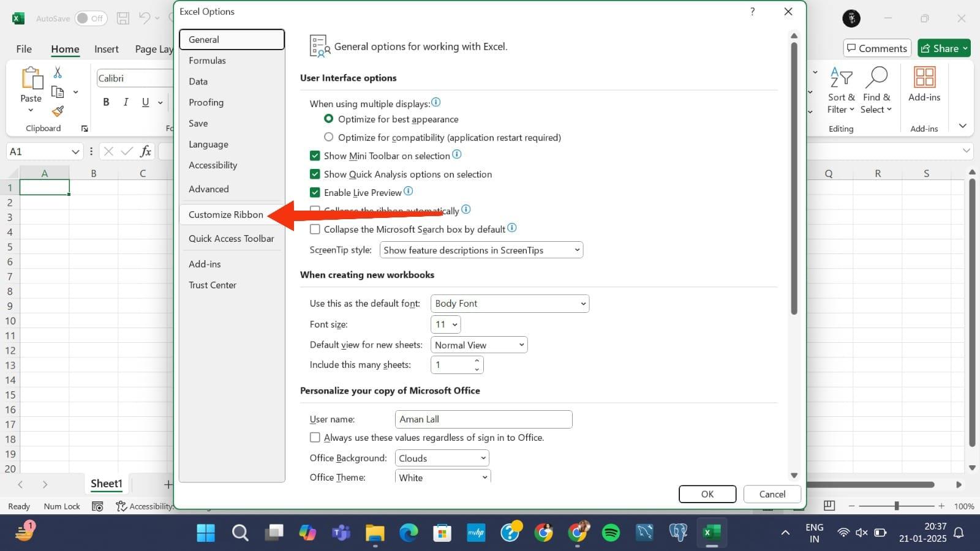Uncheck Show Quick Analysis options on selection

click(x=315, y=174)
